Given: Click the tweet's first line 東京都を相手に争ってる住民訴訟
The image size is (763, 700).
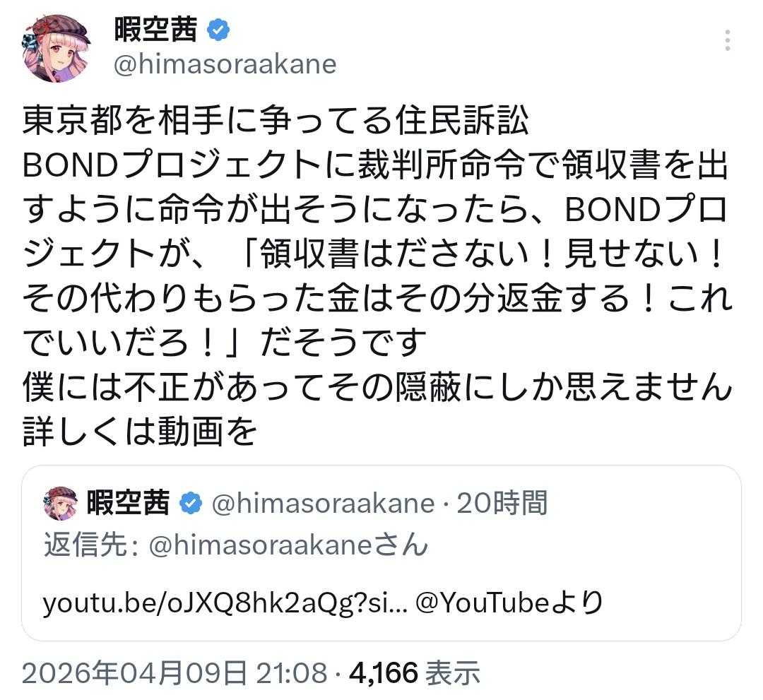Looking at the screenshot, I should (276, 121).
